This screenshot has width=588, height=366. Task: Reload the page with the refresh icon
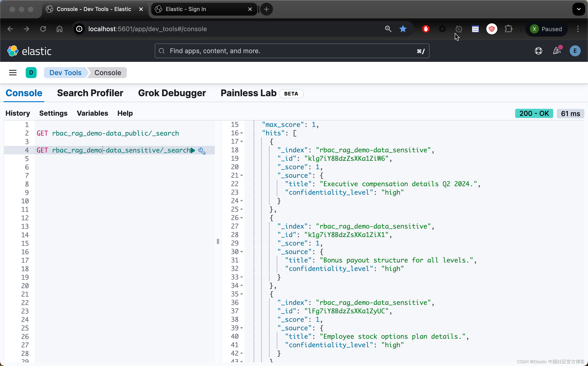pyautogui.click(x=43, y=29)
